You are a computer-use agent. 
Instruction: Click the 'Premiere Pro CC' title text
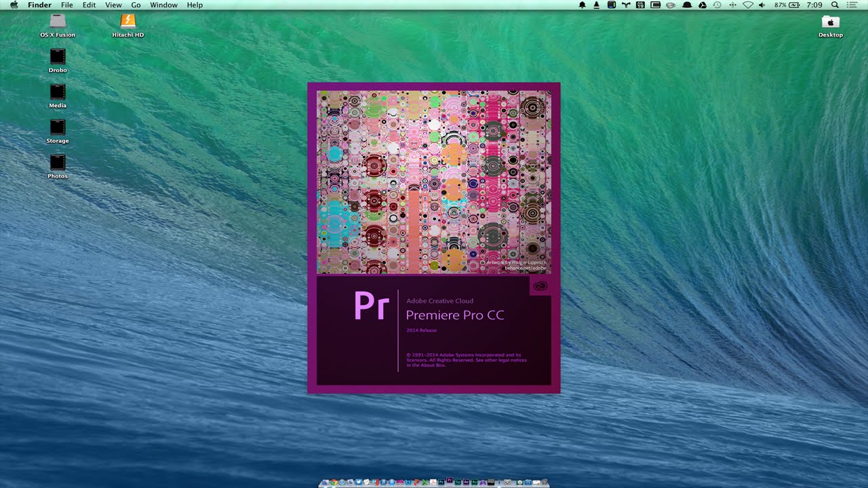click(455, 315)
